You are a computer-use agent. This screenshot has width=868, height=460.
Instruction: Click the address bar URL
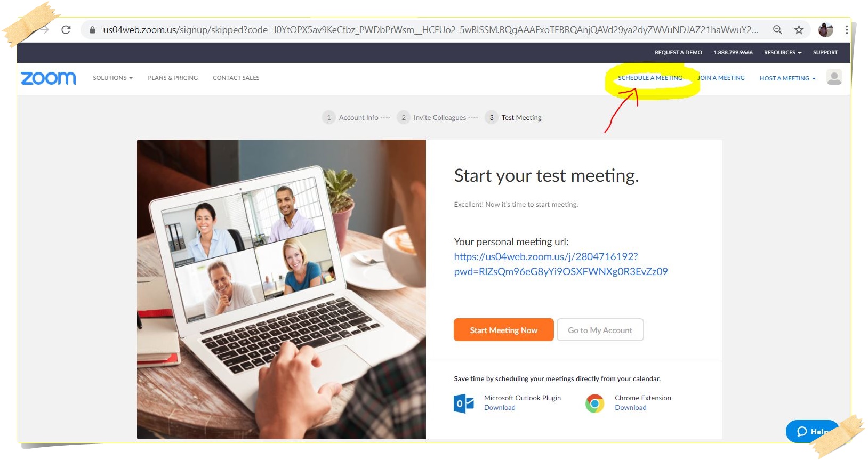coord(431,30)
